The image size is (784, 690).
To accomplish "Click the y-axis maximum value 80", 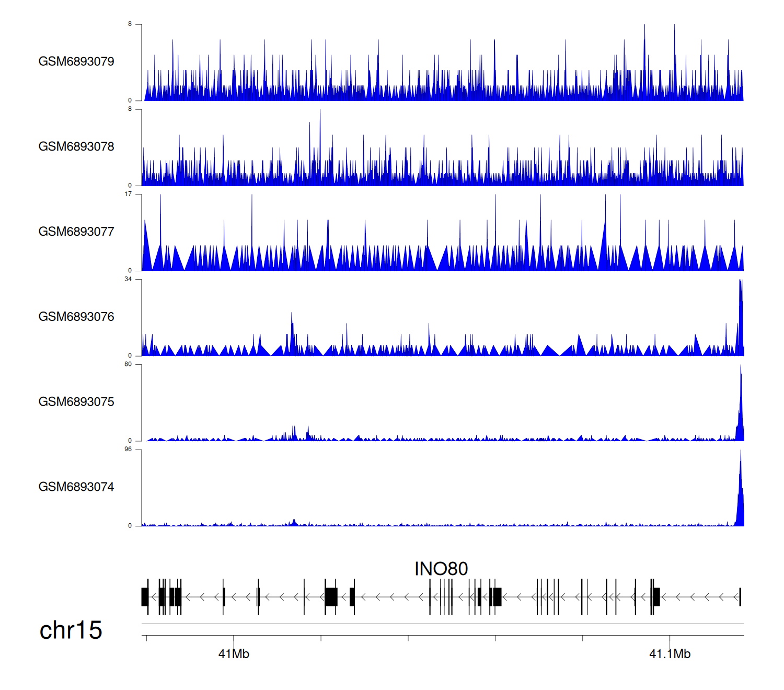I will (x=128, y=364).
